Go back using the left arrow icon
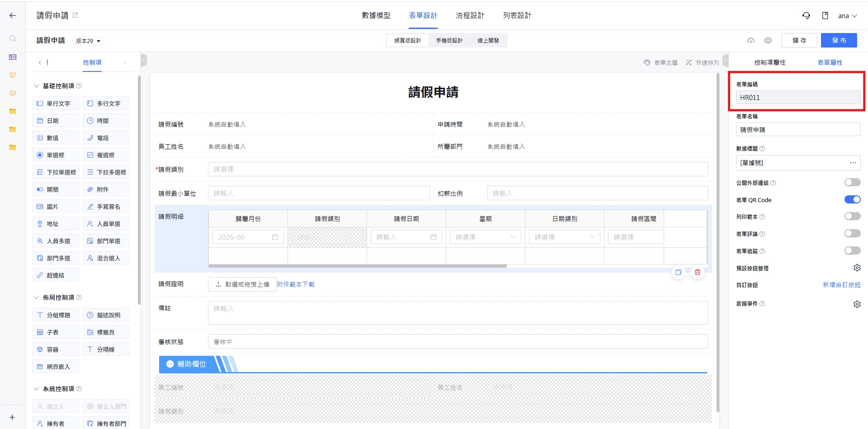Screen dimensions: 868x429 pyautogui.click(x=13, y=15)
